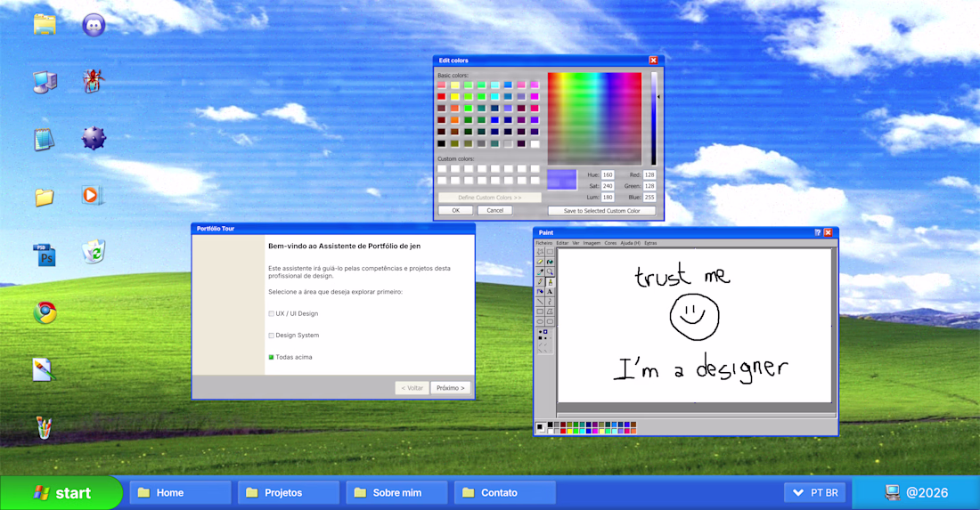Click the Paint help question mark button
This screenshot has width=980, height=510.
(x=818, y=232)
